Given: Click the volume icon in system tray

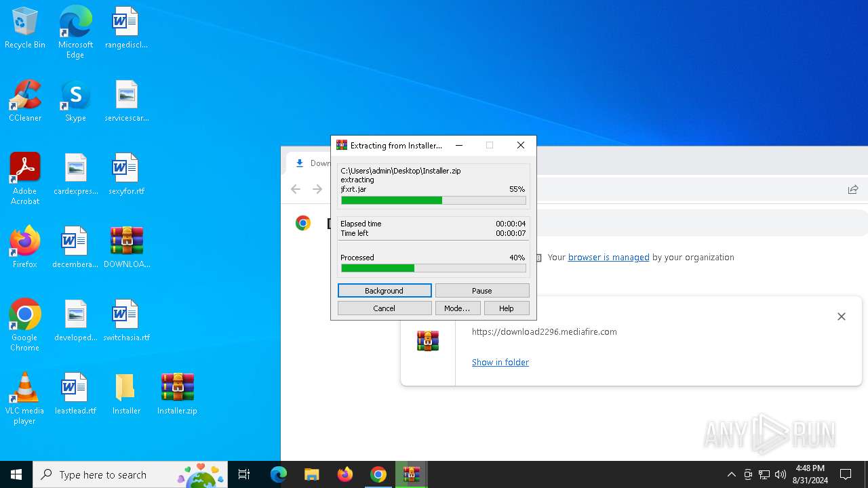Looking at the screenshot, I should (x=781, y=474).
